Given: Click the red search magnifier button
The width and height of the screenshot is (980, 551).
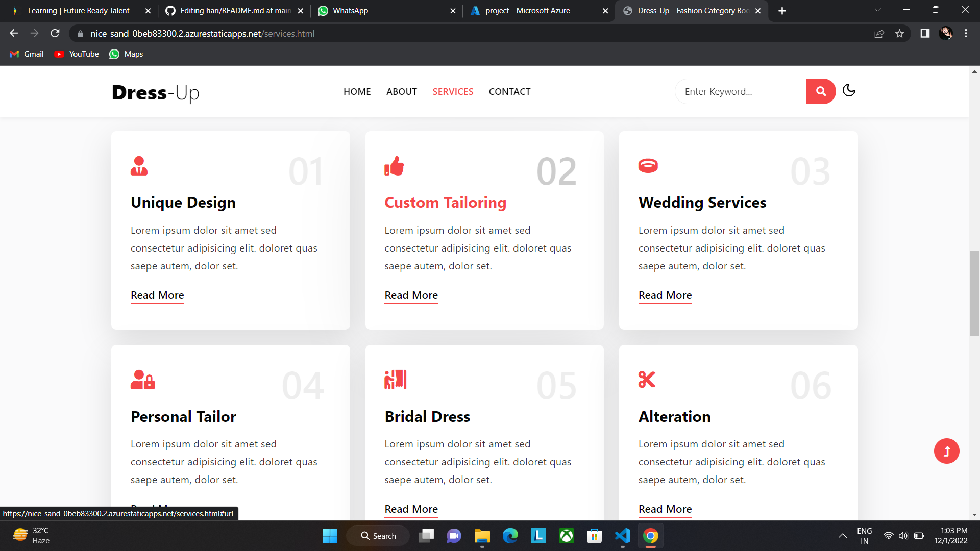Looking at the screenshot, I should click(x=820, y=91).
